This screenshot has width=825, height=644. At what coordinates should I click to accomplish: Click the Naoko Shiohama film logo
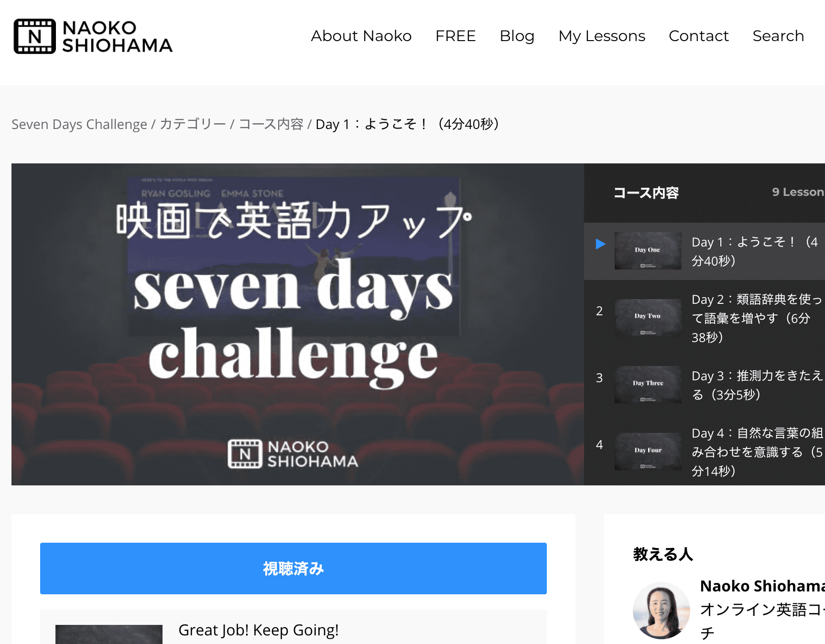[x=93, y=36]
